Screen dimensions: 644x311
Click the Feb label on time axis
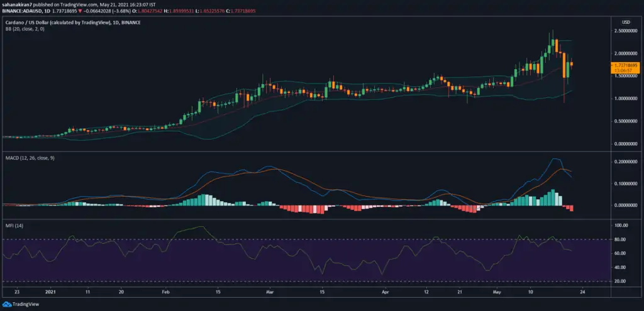[x=165, y=292]
